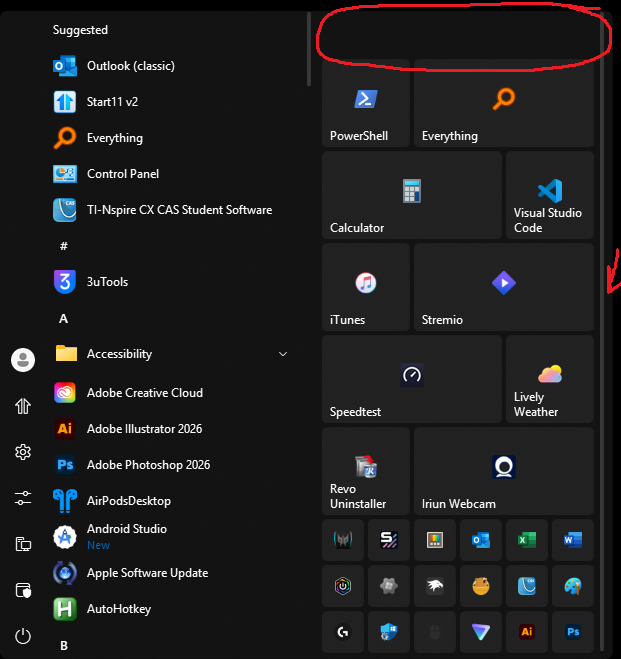This screenshot has height=659, width=621.
Task: Jump to apps via letter A header
Action: (x=64, y=318)
